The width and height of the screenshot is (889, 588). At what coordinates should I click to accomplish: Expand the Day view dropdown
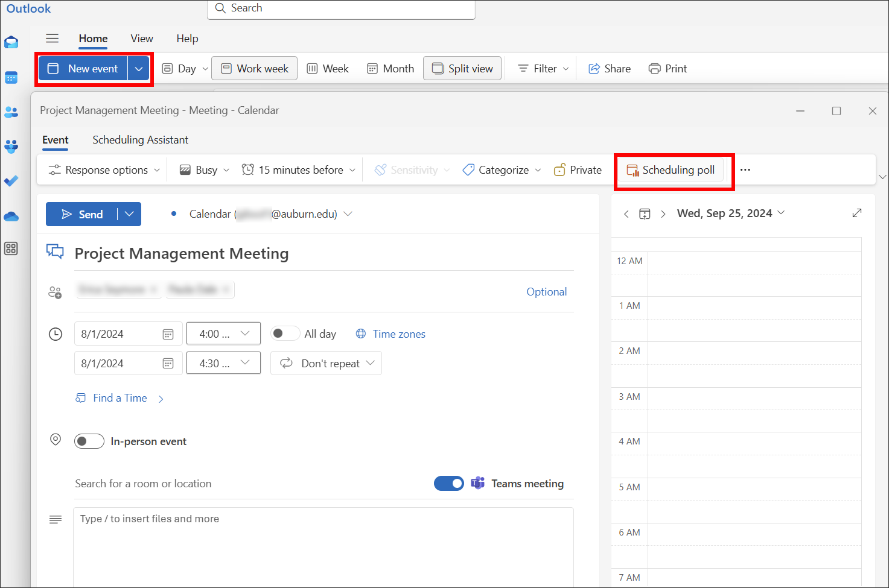pyautogui.click(x=205, y=69)
